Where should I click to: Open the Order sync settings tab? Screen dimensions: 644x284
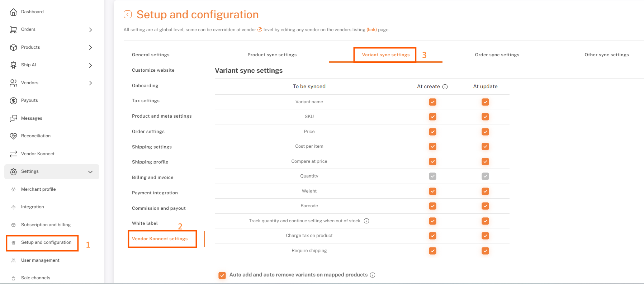pos(497,55)
